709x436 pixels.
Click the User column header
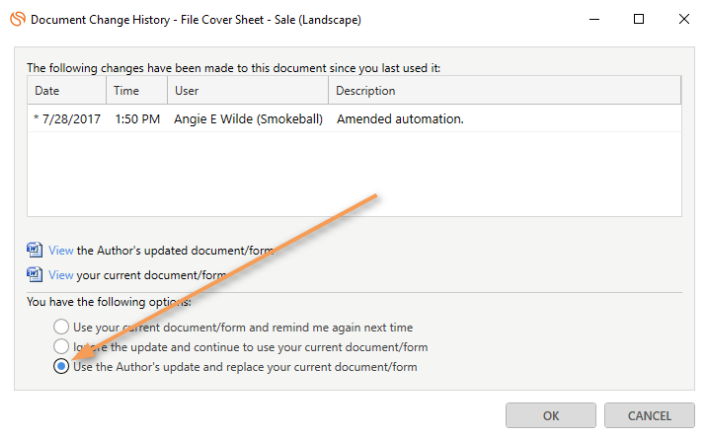[x=248, y=90]
